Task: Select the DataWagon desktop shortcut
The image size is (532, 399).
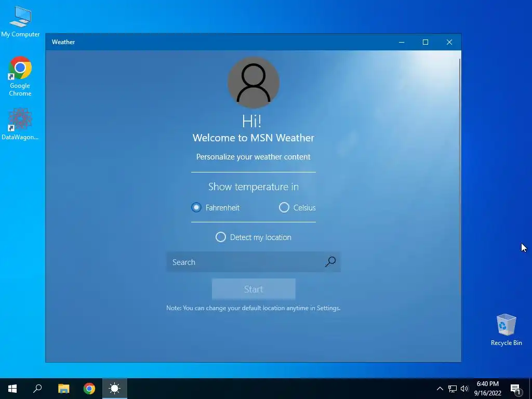Action: point(20,124)
